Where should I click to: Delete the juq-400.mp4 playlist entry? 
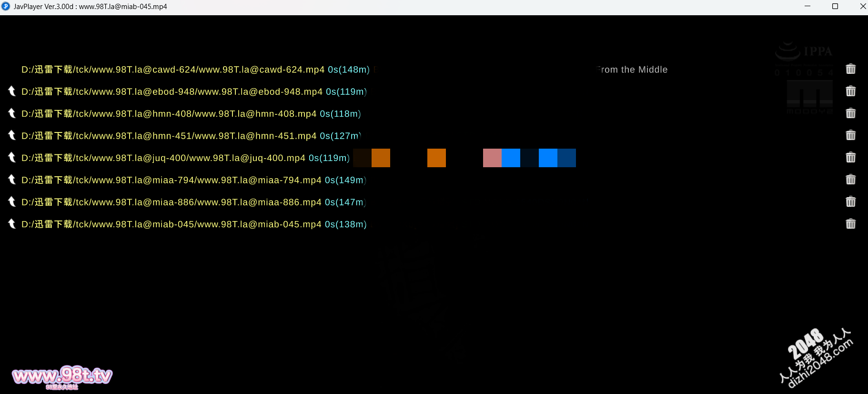[x=850, y=158]
